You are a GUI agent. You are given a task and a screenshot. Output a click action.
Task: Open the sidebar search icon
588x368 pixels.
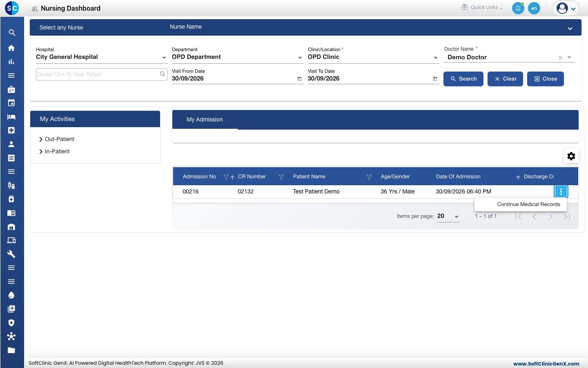pyautogui.click(x=12, y=33)
